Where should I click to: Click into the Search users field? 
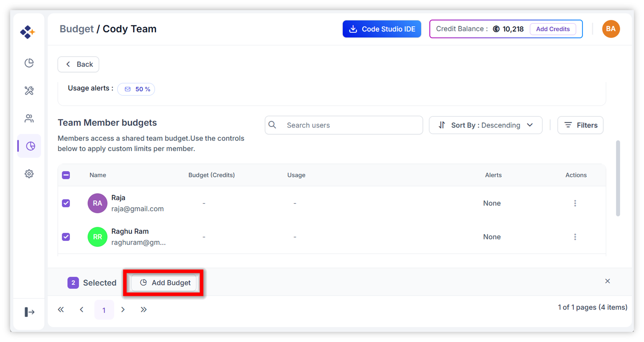(x=344, y=125)
